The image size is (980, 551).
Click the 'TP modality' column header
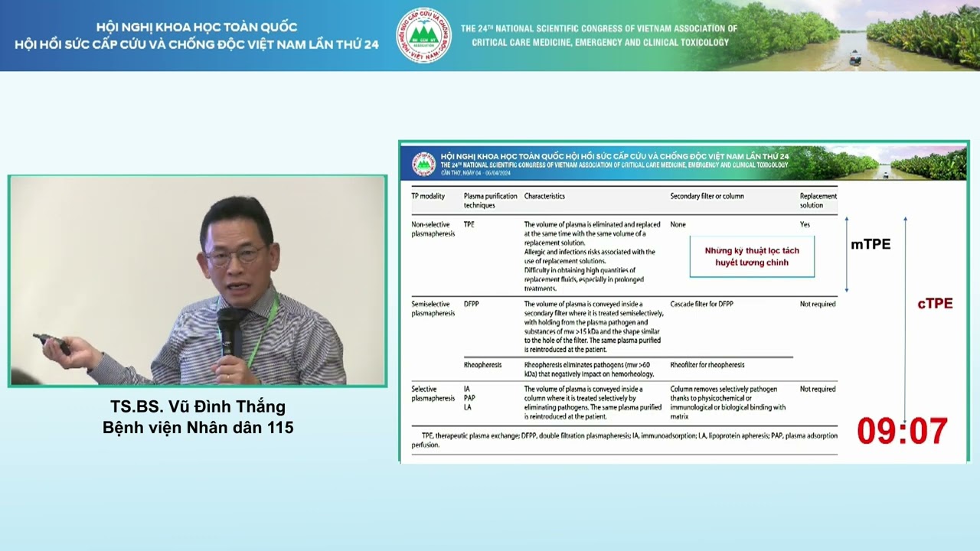428,196
